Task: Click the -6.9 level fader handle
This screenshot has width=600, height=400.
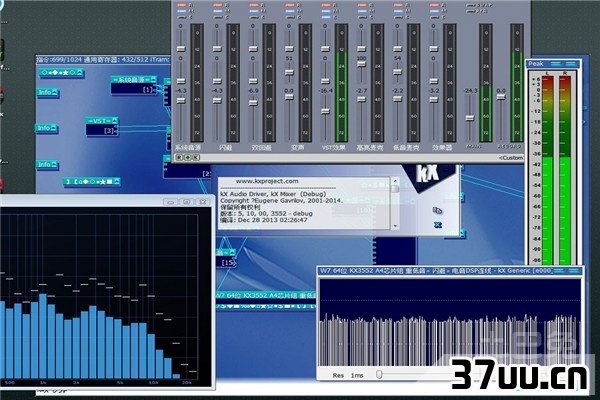Action: click(253, 103)
